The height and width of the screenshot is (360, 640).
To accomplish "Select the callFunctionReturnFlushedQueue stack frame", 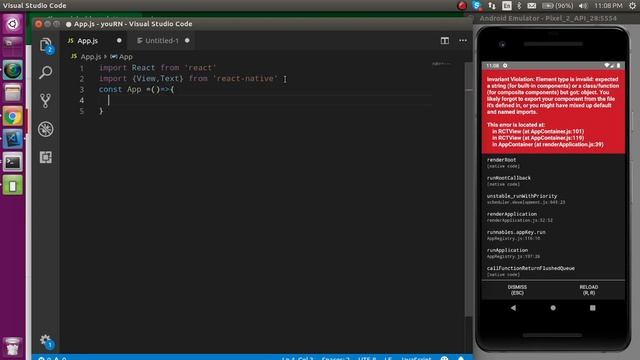I will (x=553, y=271).
